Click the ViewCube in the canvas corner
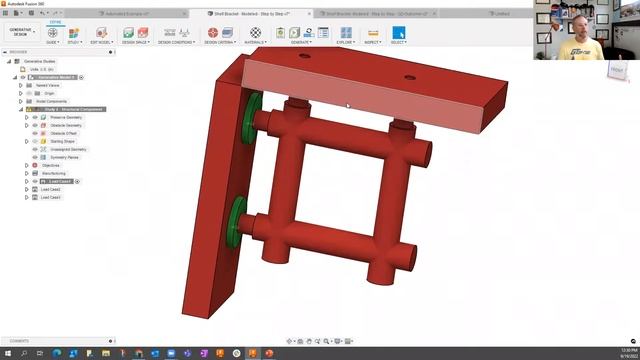Screen dimensions: 640x360 tap(617, 71)
